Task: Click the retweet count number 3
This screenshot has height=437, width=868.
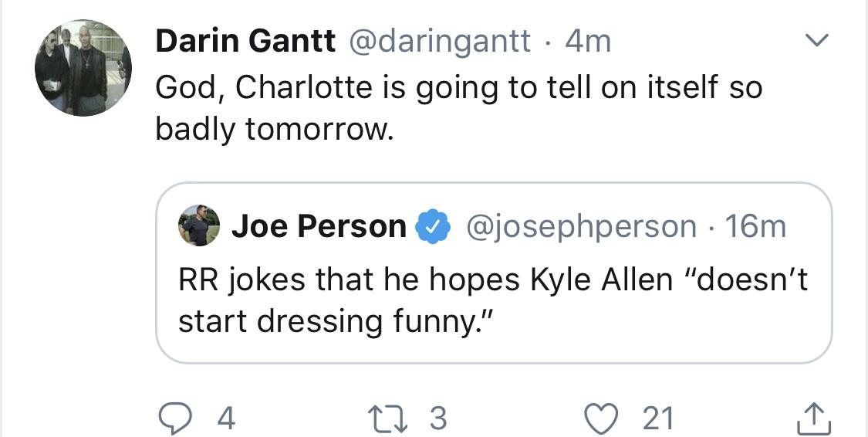Action: click(438, 418)
